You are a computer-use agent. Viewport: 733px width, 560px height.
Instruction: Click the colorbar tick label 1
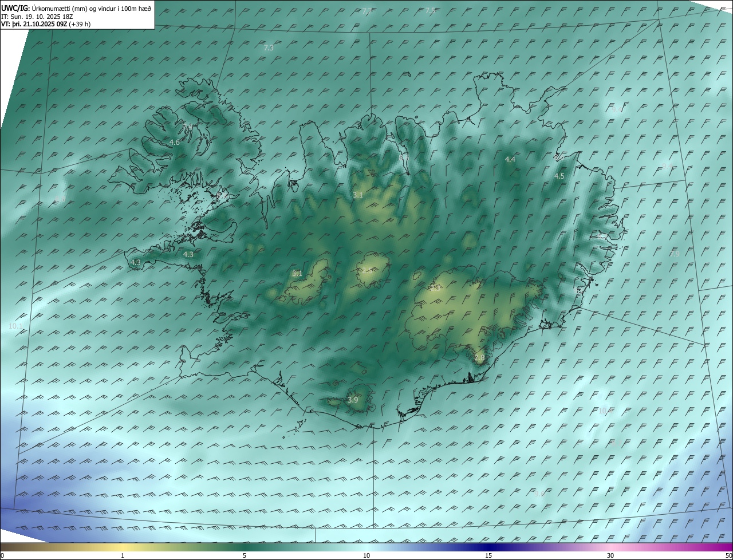[x=123, y=556]
